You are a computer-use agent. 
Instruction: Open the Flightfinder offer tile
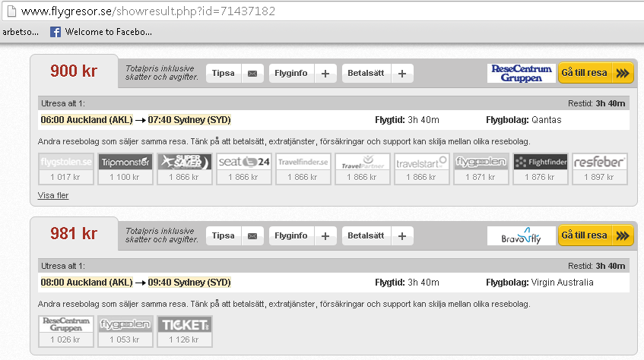point(540,162)
